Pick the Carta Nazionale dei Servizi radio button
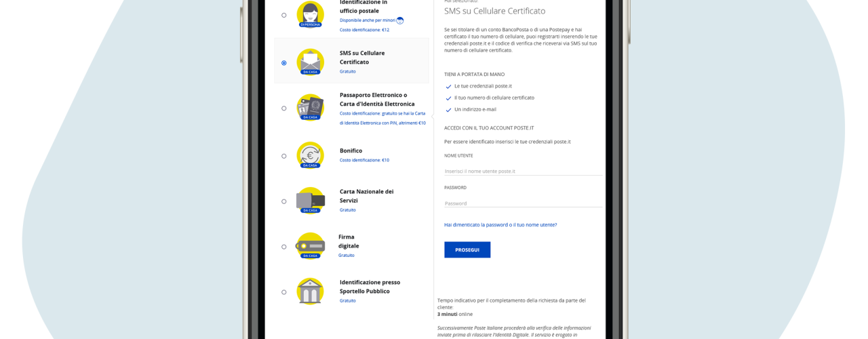Screen dimensions: 868x339 tap(283, 201)
